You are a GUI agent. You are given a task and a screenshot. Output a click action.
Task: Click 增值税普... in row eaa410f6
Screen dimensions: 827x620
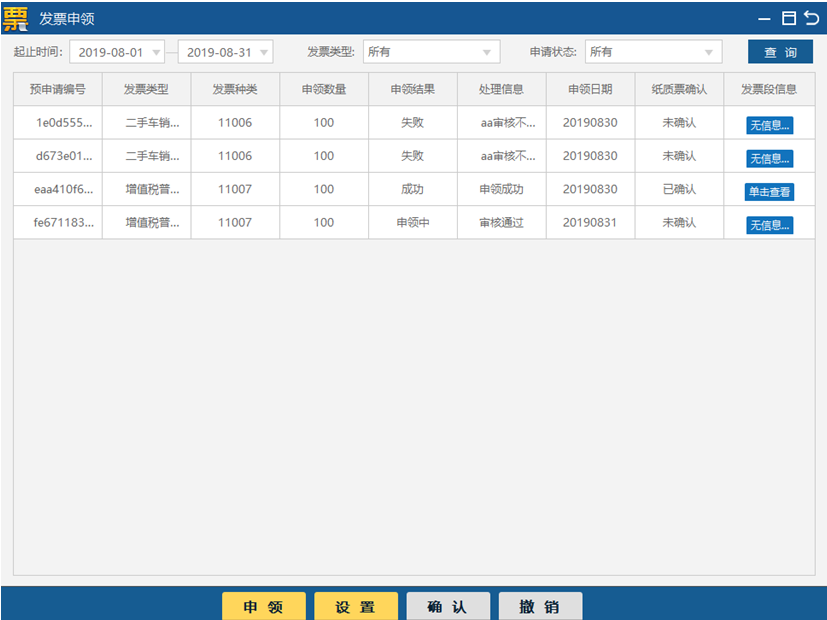[x=152, y=189]
